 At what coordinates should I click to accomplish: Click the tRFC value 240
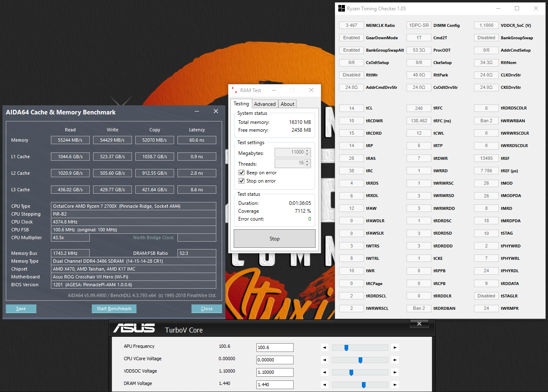pos(419,108)
